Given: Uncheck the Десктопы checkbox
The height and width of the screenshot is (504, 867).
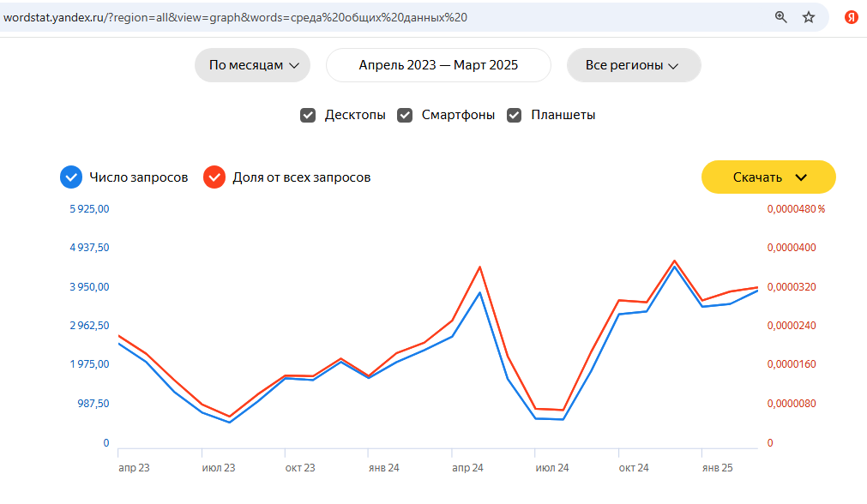Looking at the screenshot, I should pyautogui.click(x=308, y=115).
